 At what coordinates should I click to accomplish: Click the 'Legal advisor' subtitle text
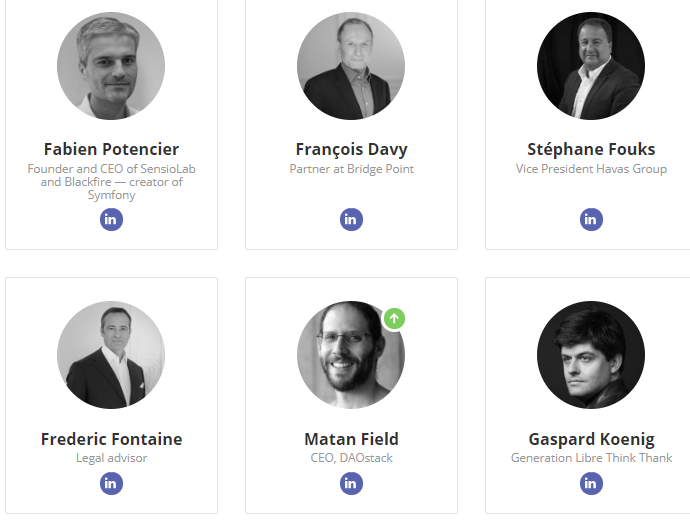tap(111, 458)
